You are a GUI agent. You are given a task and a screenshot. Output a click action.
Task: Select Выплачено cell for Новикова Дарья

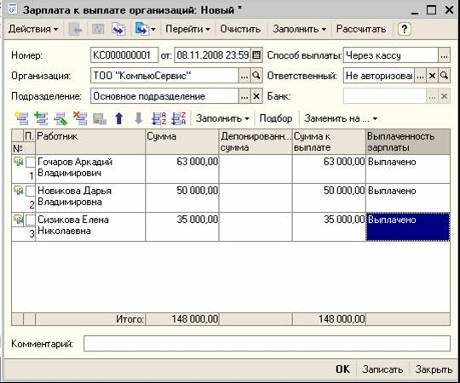tap(408, 198)
